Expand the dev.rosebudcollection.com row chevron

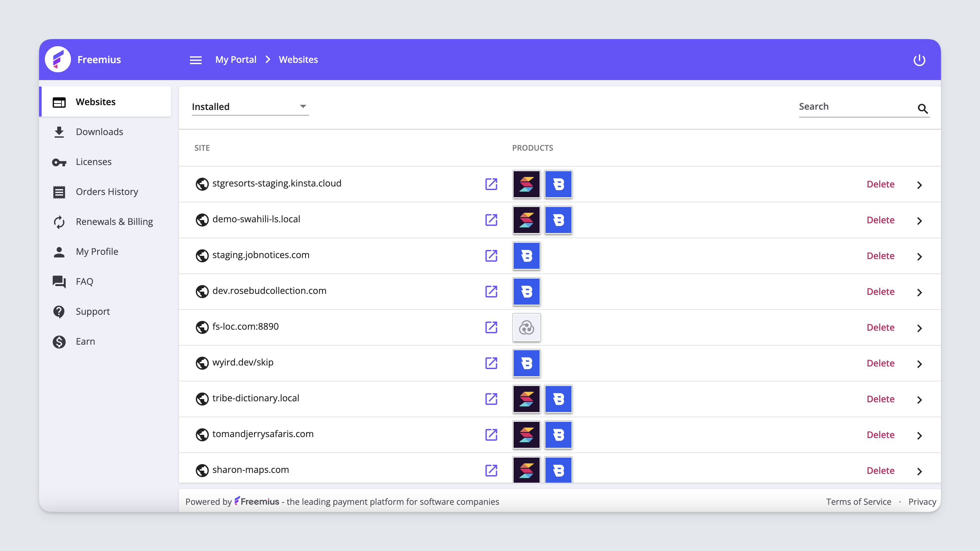pyautogui.click(x=919, y=293)
